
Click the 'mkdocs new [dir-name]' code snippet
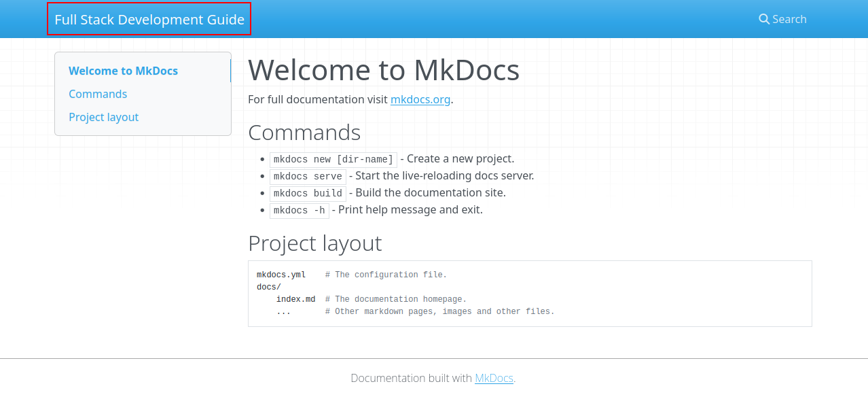coord(333,160)
